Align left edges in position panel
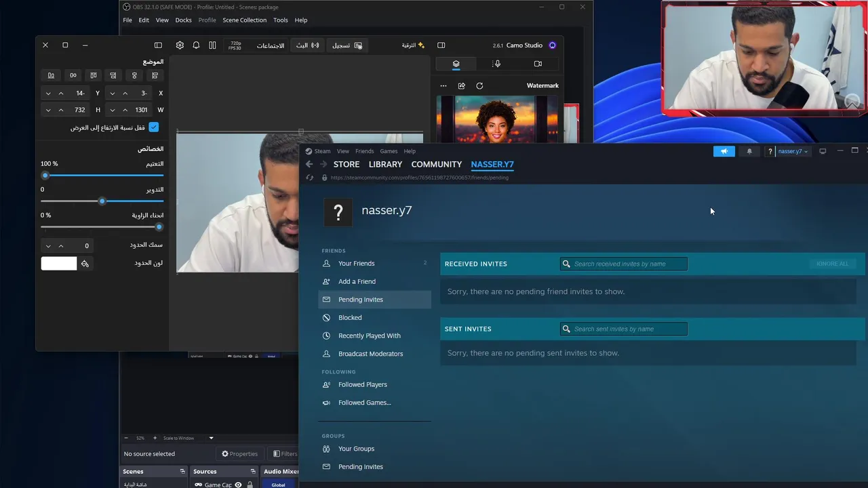The height and width of the screenshot is (488, 868). (155, 75)
